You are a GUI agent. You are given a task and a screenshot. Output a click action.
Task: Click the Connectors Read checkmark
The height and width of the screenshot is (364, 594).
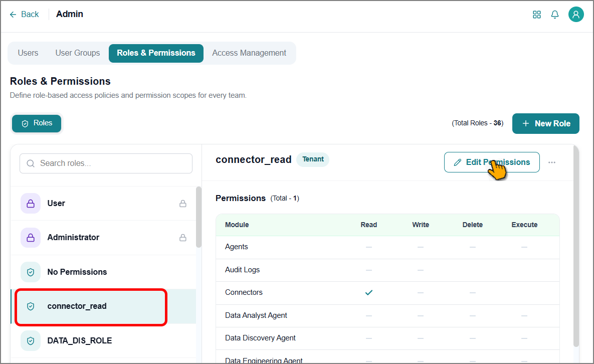[368, 292]
